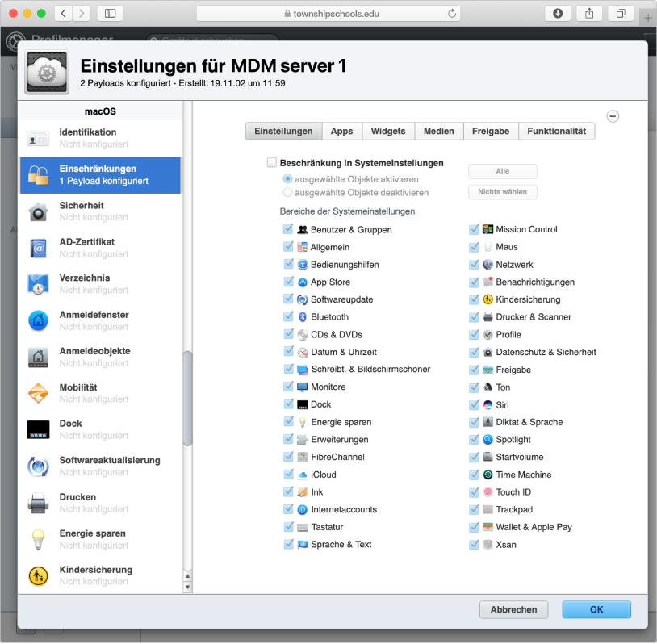Click the FibreChannel label
Screen dimensions: 657x644
point(337,457)
